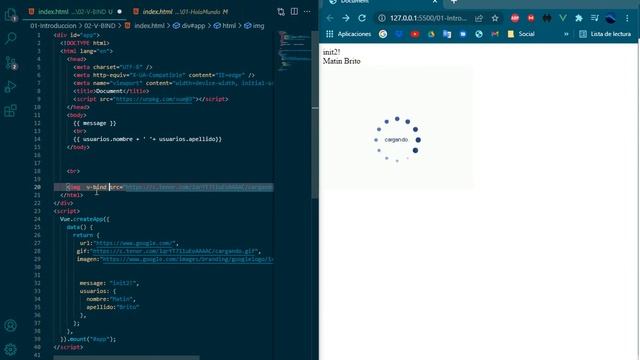Open the Run and Debug view
The height and width of the screenshot is (360, 640).
pos(10,87)
